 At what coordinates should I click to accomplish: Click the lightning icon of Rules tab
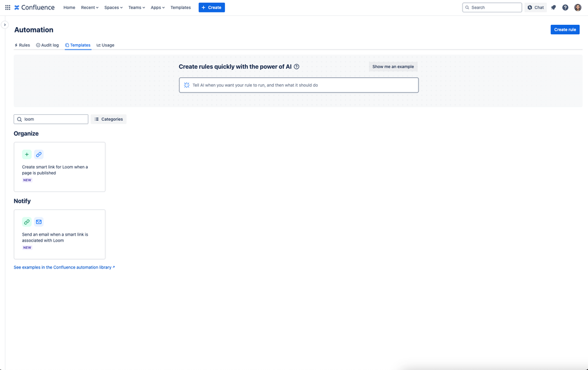[16, 45]
